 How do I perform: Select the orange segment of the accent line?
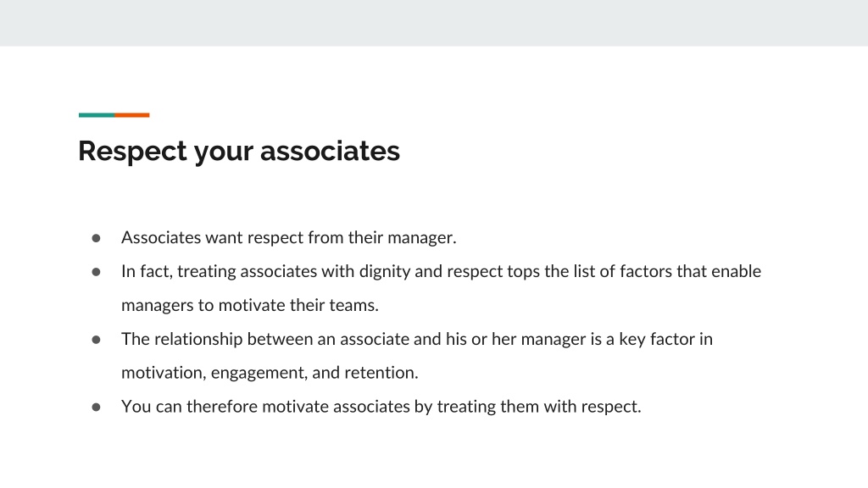[x=132, y=115]
